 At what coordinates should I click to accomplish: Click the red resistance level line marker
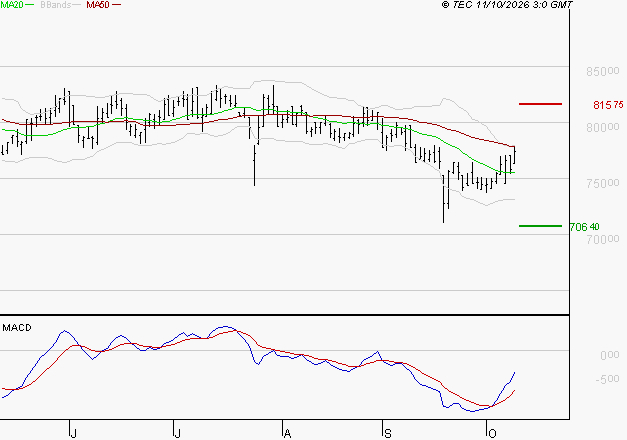(540, 104)
